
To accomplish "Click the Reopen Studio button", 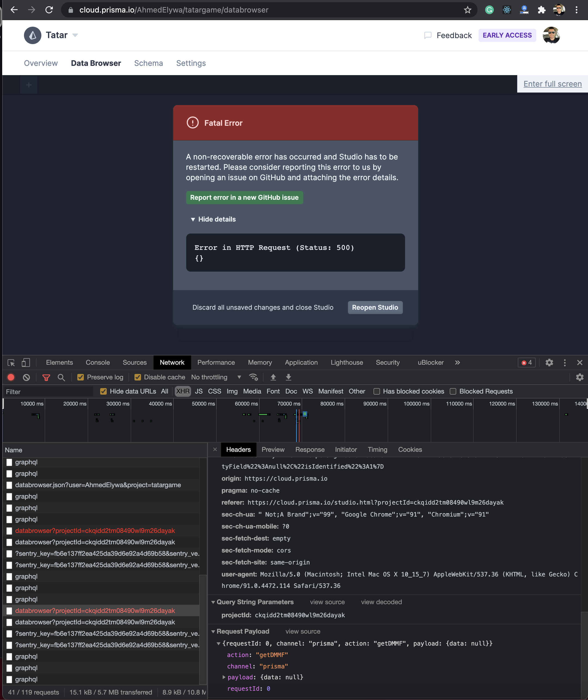I will pos(375,307).
